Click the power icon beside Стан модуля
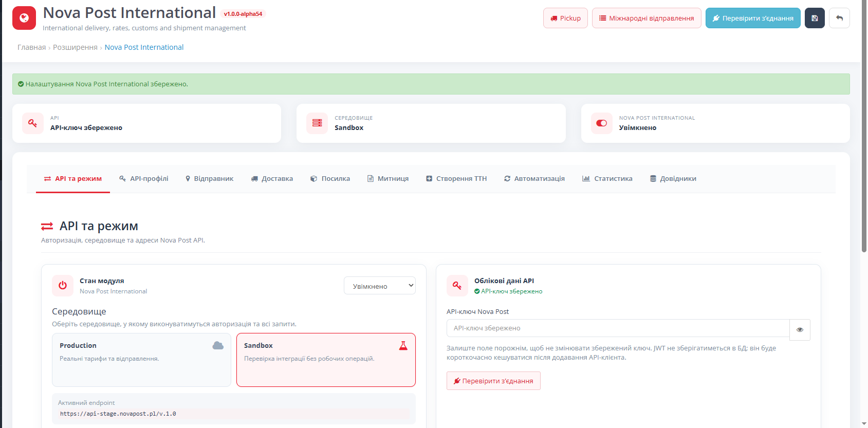This screenshot has width=868, height=428. tap(63, 286)
